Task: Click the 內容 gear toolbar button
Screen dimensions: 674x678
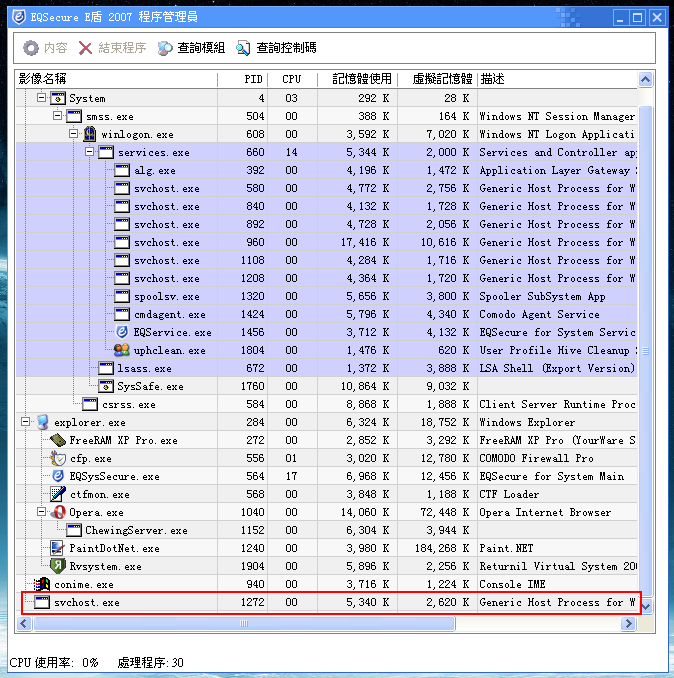Action: click(45, 48)
